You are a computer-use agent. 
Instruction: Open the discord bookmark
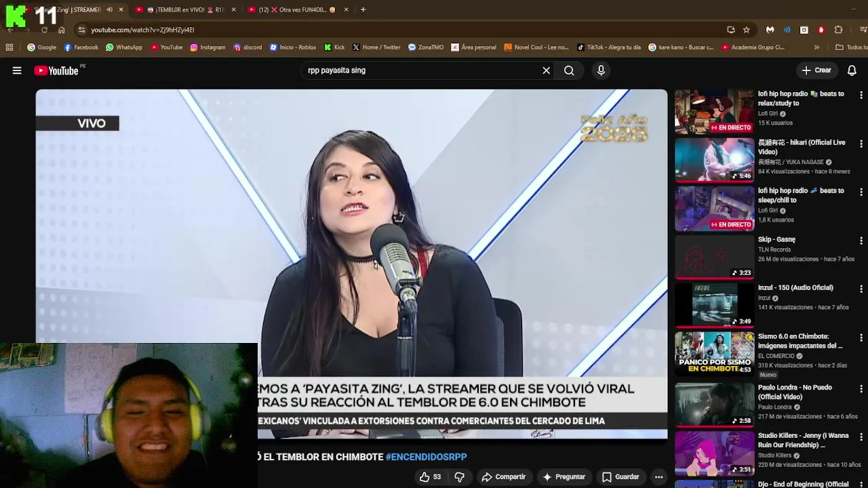[248, 47]
